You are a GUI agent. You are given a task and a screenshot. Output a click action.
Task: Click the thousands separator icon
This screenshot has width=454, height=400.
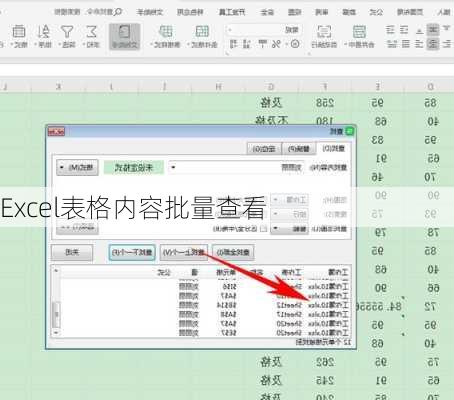[x=262, y=44]
